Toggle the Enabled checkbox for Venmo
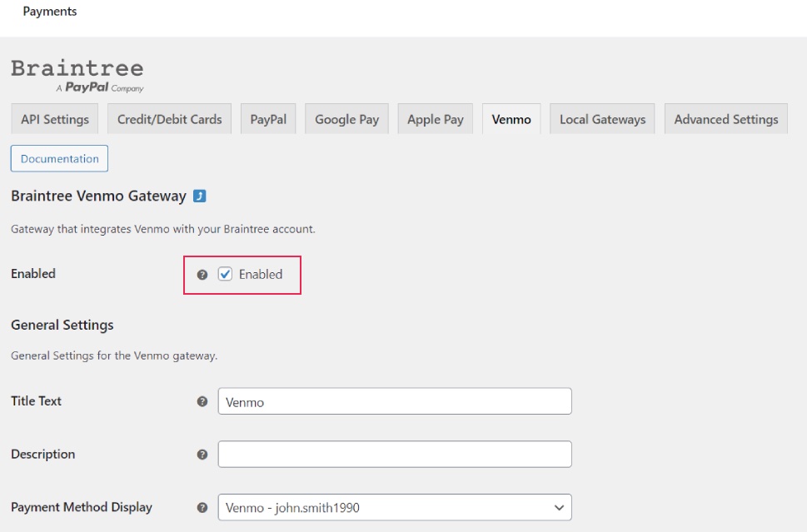807x532 pixels. point(225,274)
